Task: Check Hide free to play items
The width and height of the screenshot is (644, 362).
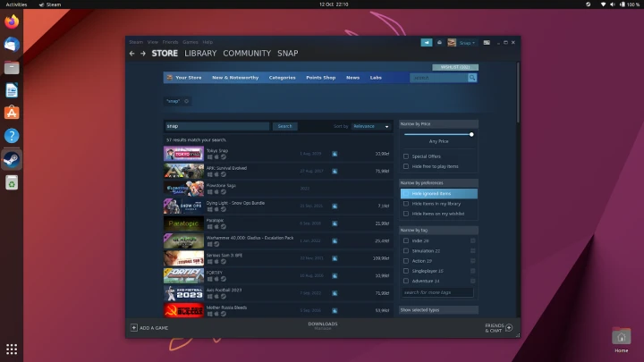Action: pos(406,166)
